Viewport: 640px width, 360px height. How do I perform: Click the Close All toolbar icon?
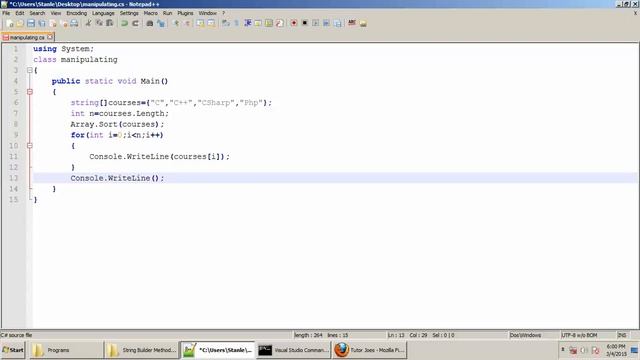(x=64, y=23)
